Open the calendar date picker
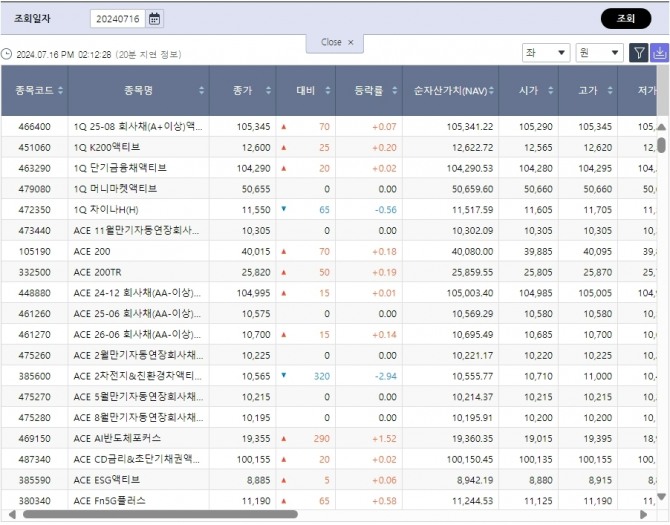The width and height of the screenshot is (670, 525). [155, 19]
